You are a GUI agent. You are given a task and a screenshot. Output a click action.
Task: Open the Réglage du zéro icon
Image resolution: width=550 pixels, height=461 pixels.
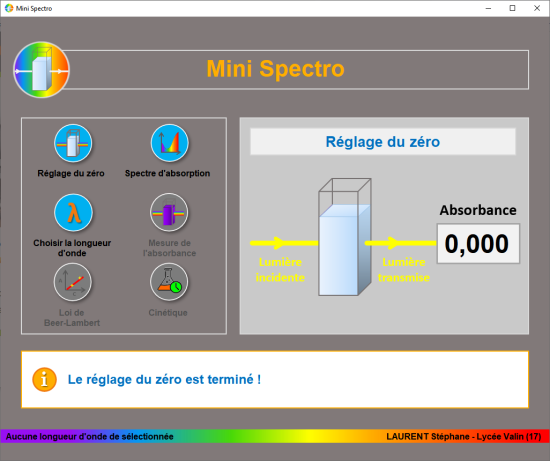coord(73,143)
